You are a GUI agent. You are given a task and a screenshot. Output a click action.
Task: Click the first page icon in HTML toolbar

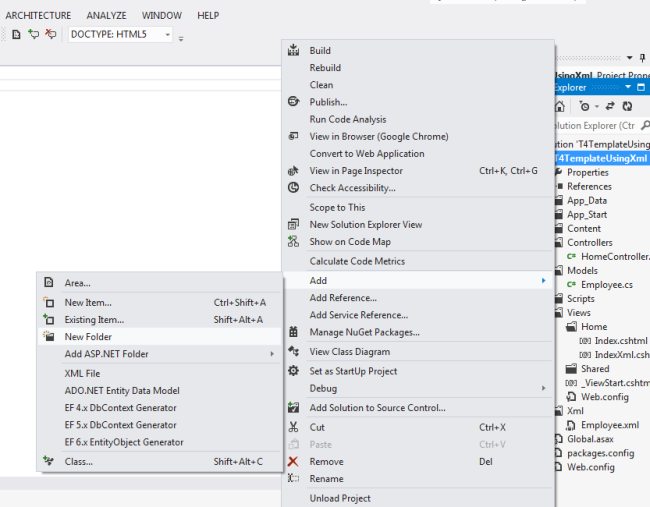pyautogui.click(x=16, y=34)
